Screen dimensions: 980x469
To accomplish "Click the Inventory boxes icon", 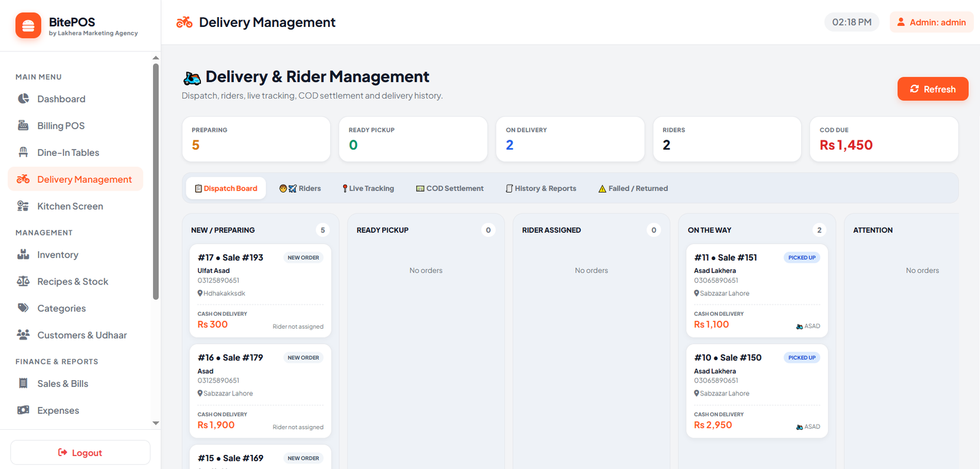I will 23,254.
